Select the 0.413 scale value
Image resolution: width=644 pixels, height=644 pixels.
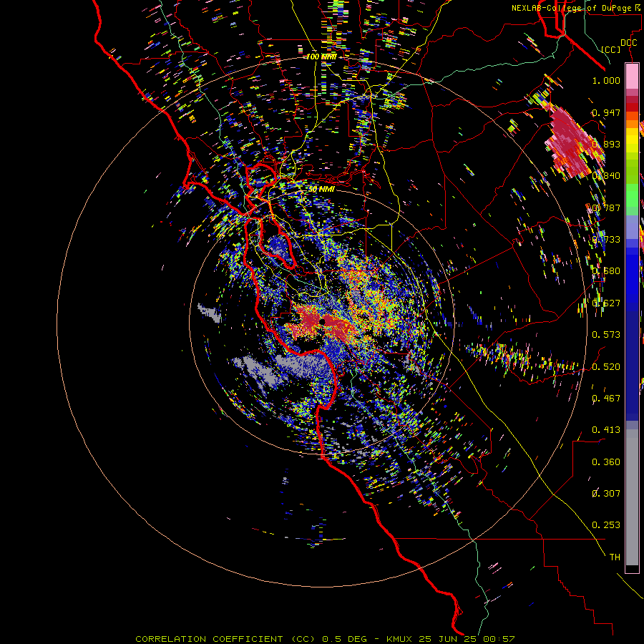(x=606, y=430)
